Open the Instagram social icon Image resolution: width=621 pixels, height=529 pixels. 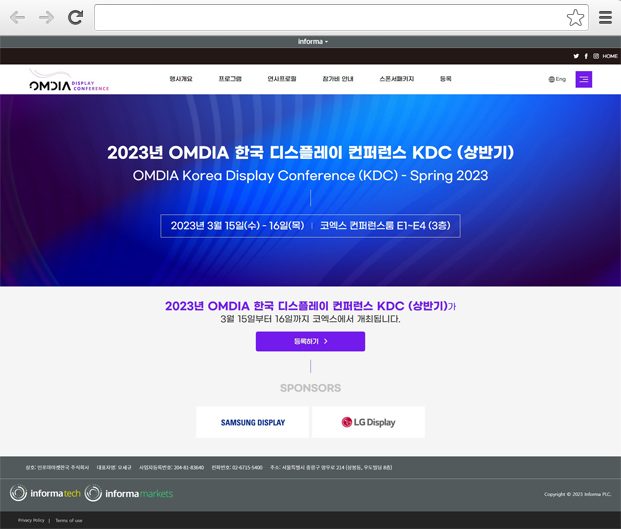596,56
